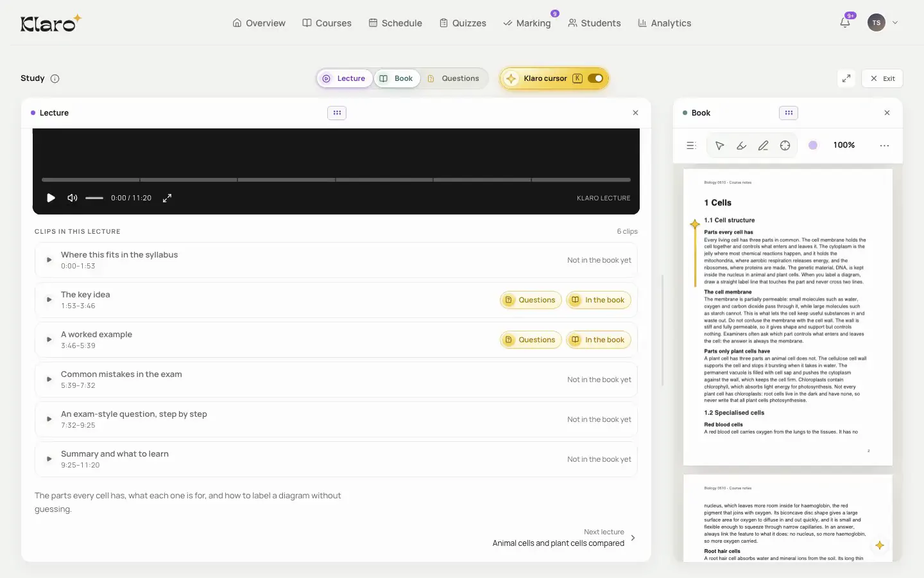Go to the Marking page

click(x=527, y=23)
